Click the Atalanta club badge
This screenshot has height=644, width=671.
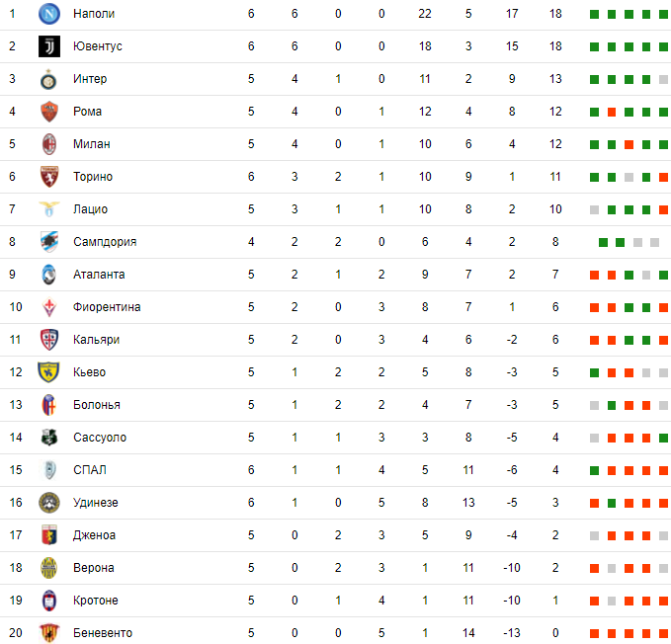click(49, 275)
